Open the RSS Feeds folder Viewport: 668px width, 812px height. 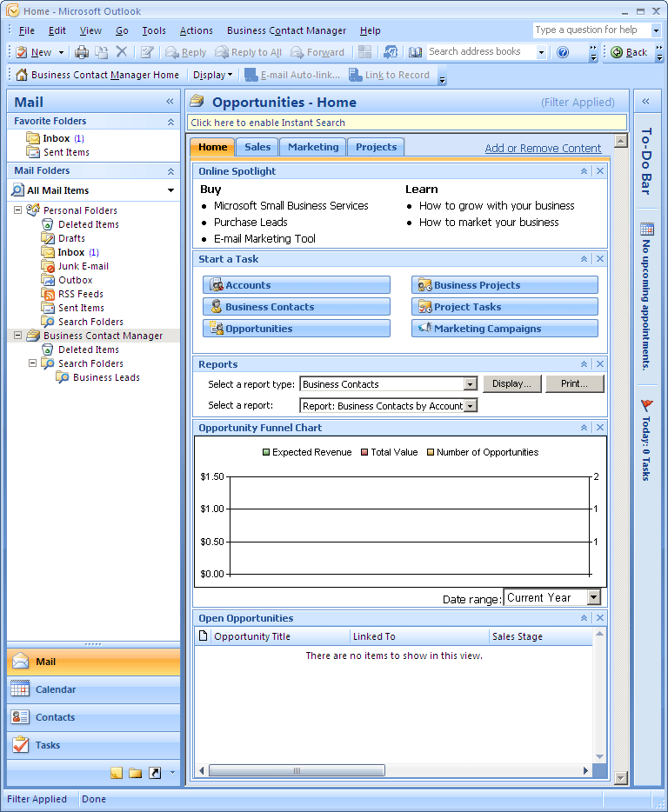pos(80,294)
